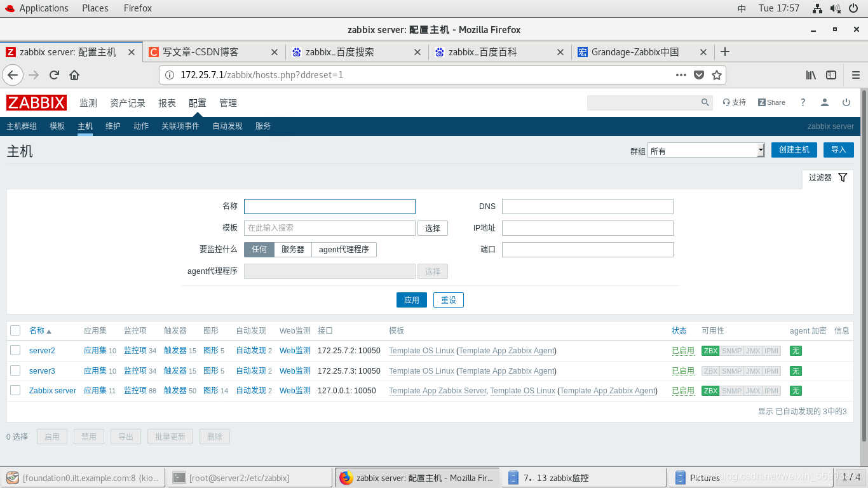Switch to Grandage-Zabbix中国 tab
The width and height of the screenshot is (868, 488).
(x=642, y=52)
